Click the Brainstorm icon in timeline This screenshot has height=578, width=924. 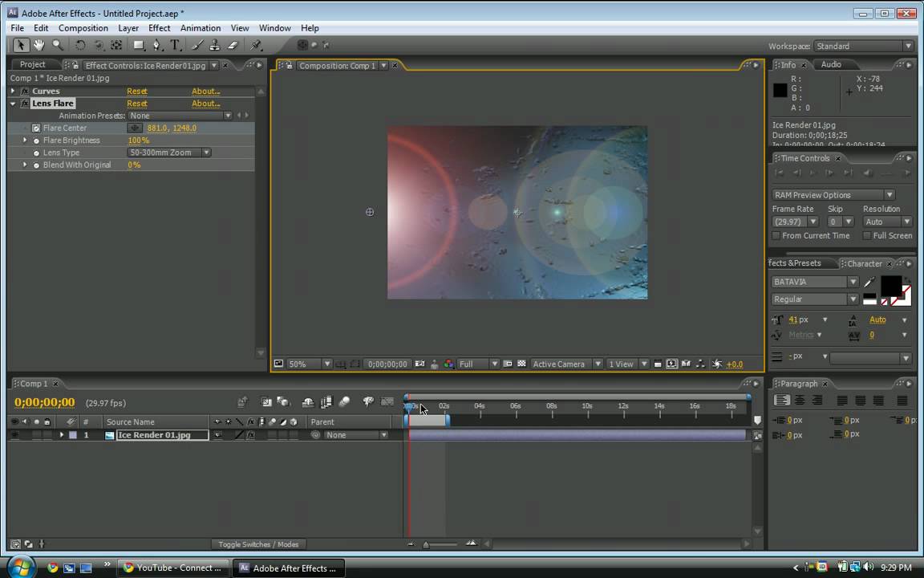pyautogui.click(x=368, y=402)
